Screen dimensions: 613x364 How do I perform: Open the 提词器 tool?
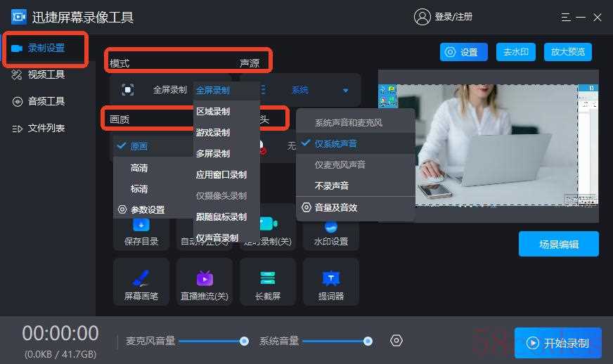(330, 282)
